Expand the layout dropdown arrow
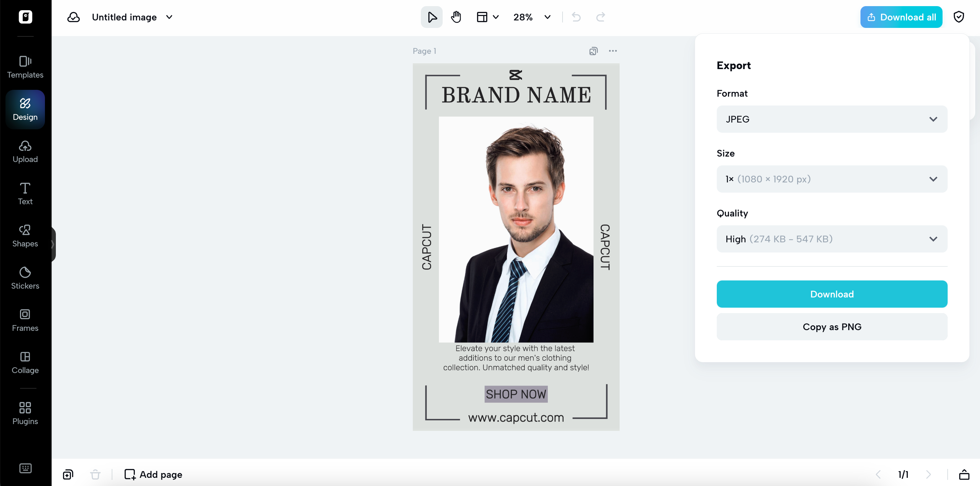The height and width of the screenshot is (486, 980). pyautogui.click(x=496, y=17)
